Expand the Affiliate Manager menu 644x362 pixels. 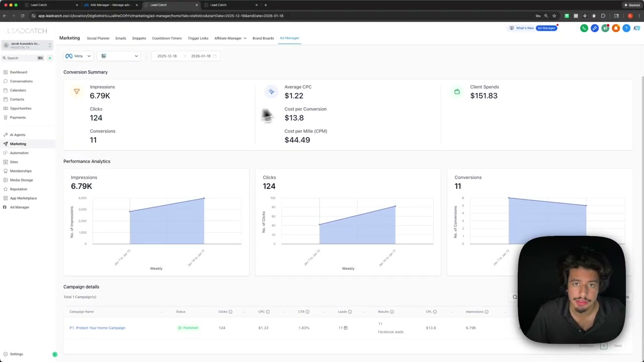click(230, 38)
